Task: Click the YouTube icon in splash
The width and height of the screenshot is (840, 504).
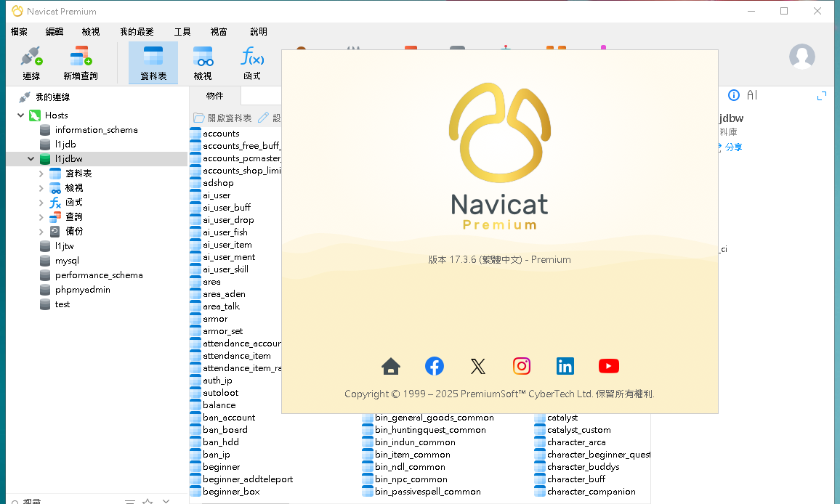Action: [609, 366]
